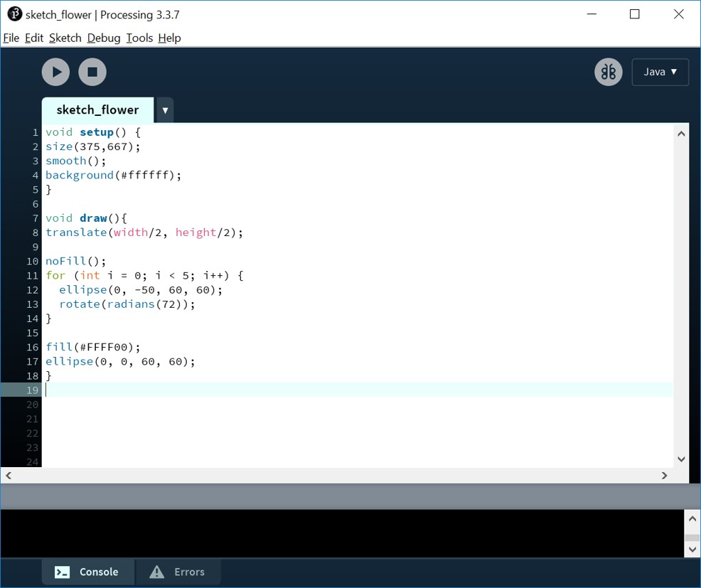Click 'ellipse(0, -50, 60, 60);' line

pos(140,290)
